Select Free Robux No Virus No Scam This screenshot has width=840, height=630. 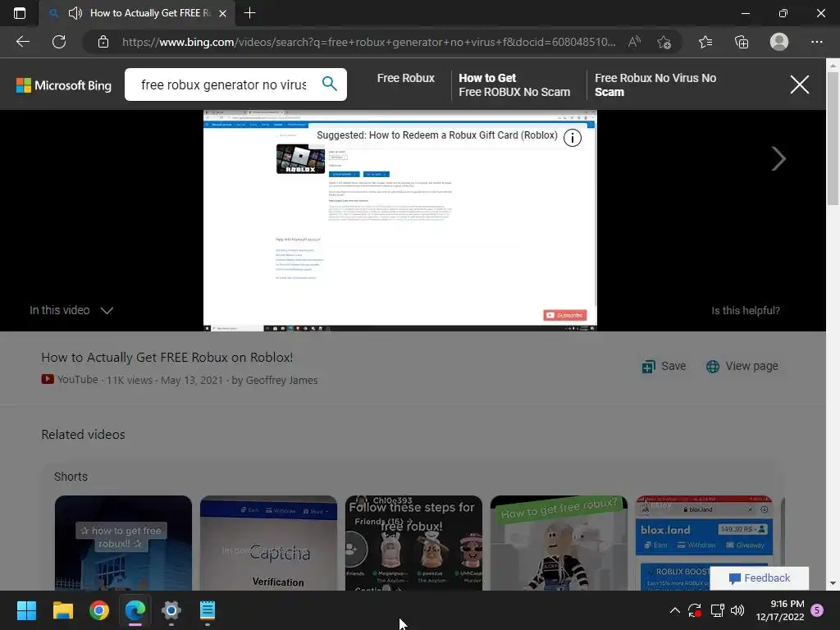click(655, 85)
